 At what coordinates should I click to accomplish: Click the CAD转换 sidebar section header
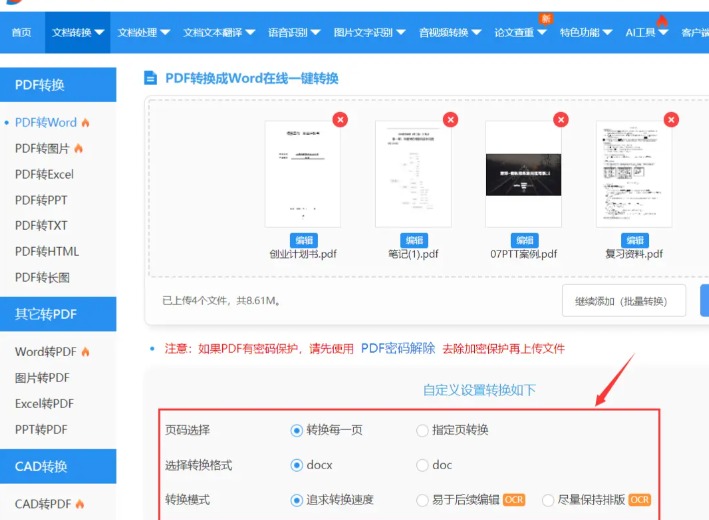point(58,466)
